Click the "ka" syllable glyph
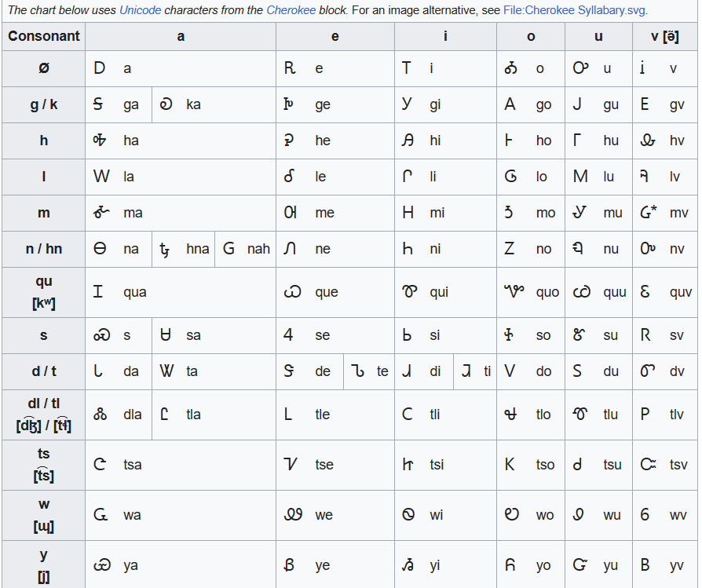 pos(166,104)
